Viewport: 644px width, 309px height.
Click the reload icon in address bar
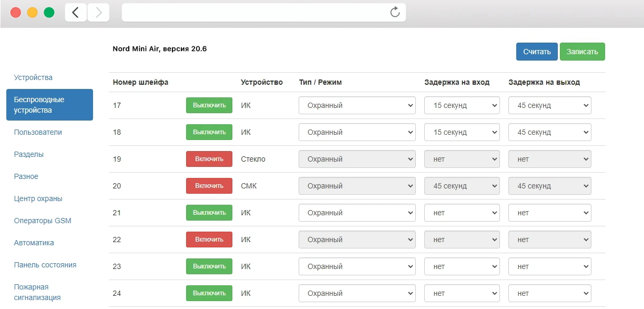tap(395, 13)
